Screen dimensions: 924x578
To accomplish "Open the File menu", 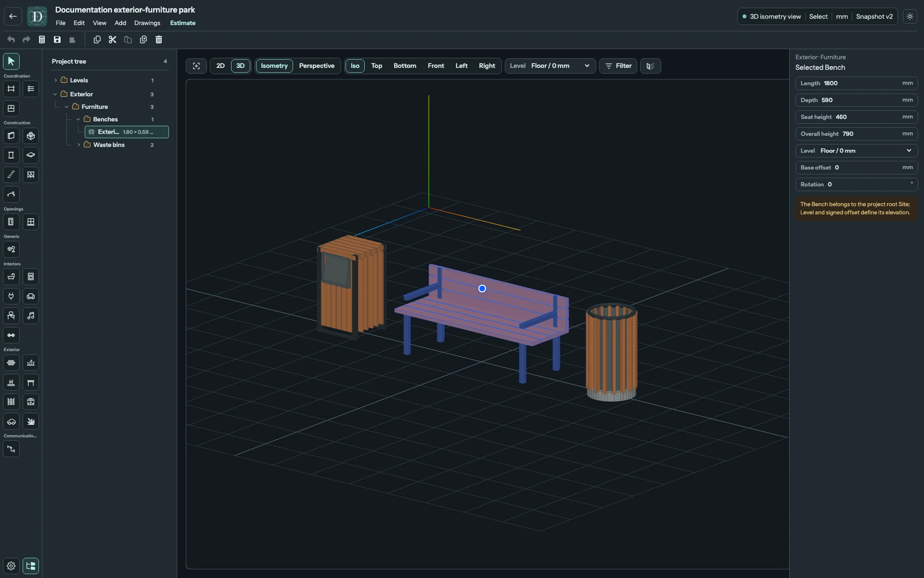I will pyautogui.click(x=61, y=23).
